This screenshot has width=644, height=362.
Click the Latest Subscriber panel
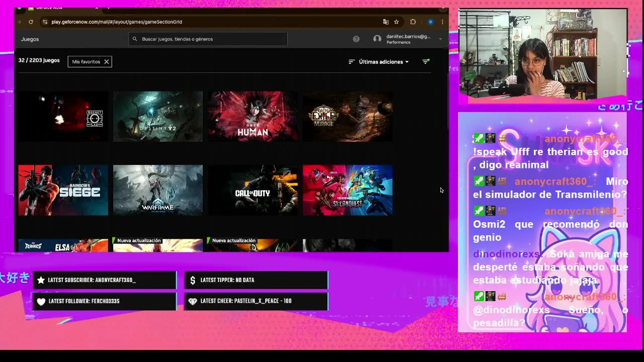[105, 280]
